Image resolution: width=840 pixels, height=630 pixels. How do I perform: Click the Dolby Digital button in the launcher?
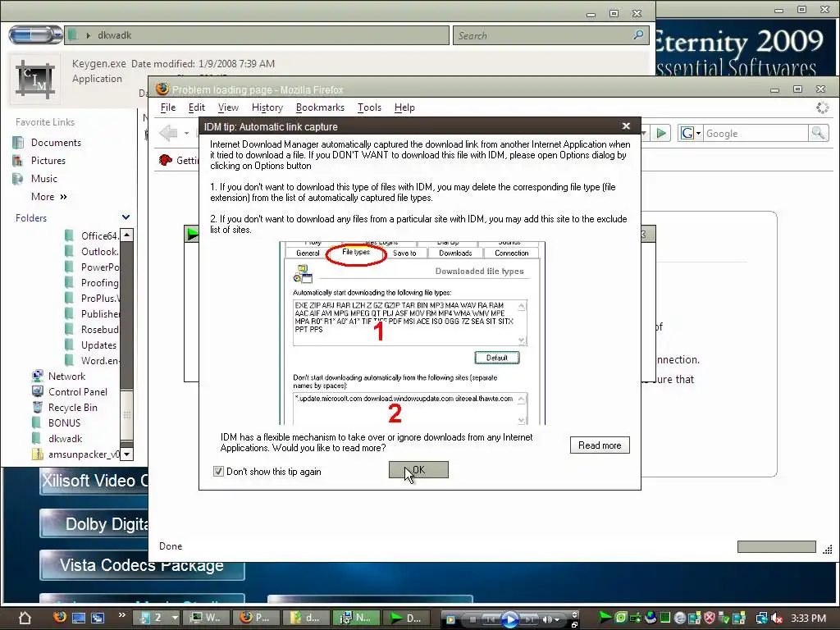coord(94,523)
